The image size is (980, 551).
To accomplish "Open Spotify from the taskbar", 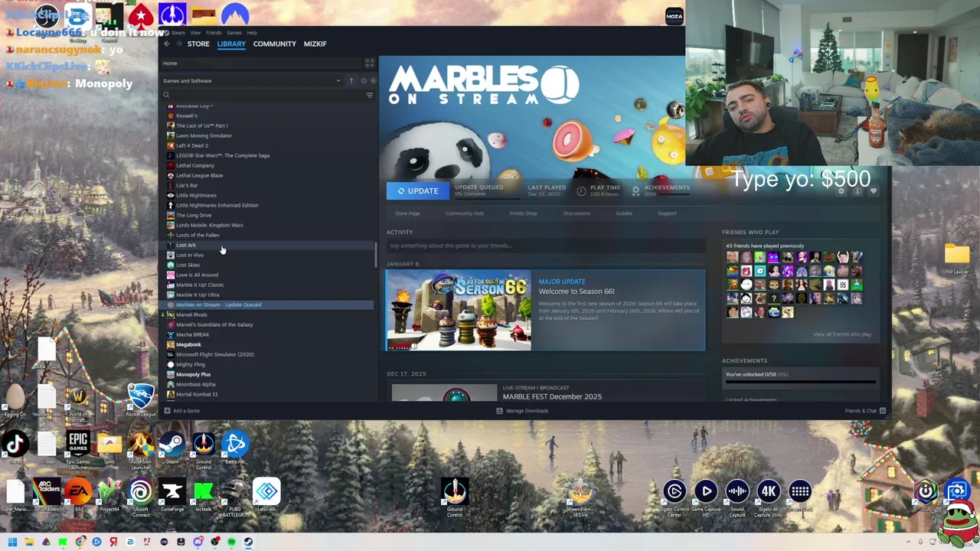I will tap(231, 542).
